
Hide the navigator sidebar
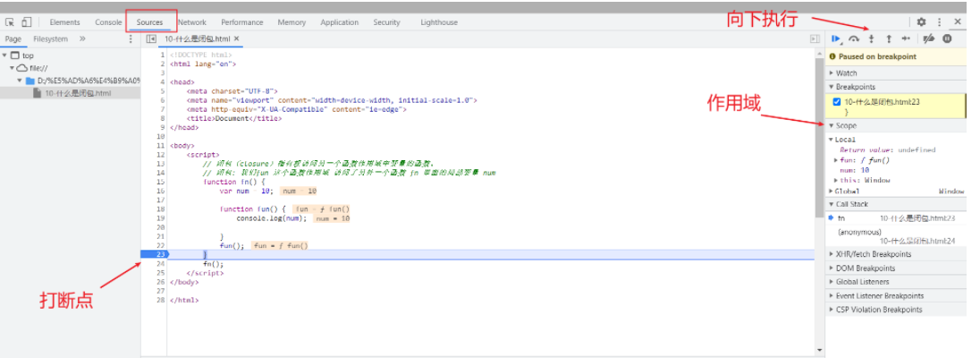pos(150,38)
